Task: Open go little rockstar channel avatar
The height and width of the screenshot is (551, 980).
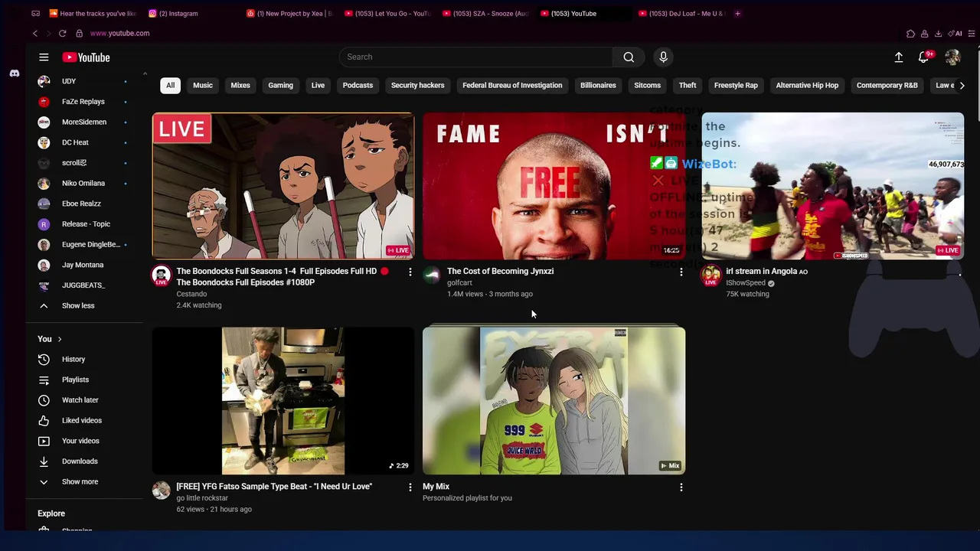Action: coord(161,491)
